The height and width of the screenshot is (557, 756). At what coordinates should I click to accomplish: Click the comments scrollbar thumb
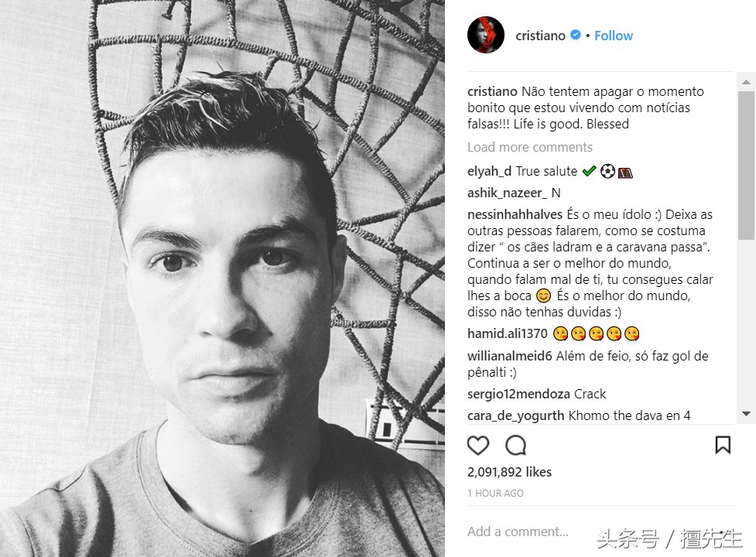(746, 165)
